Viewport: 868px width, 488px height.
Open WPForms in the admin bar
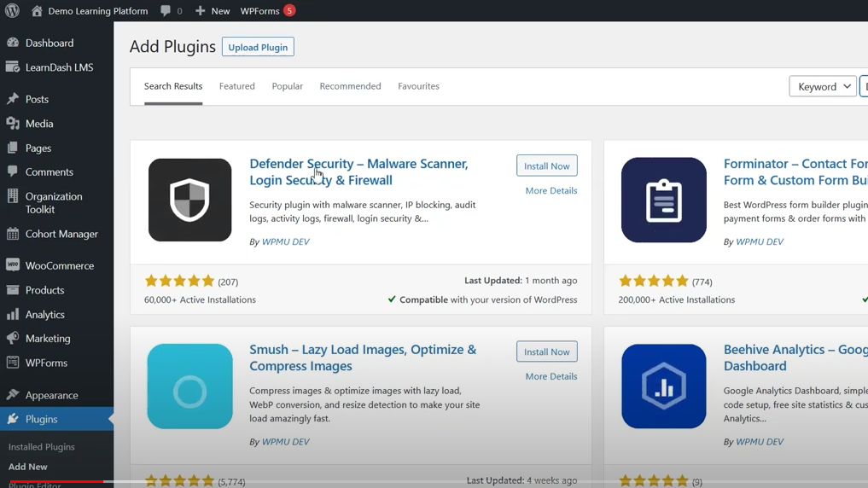point(259,10)
